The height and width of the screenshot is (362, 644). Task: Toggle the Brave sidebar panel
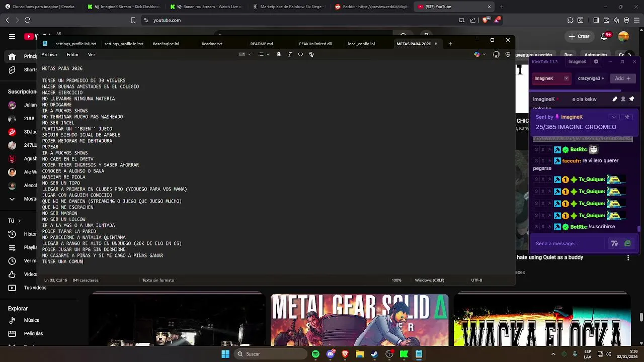coord(596,20)
